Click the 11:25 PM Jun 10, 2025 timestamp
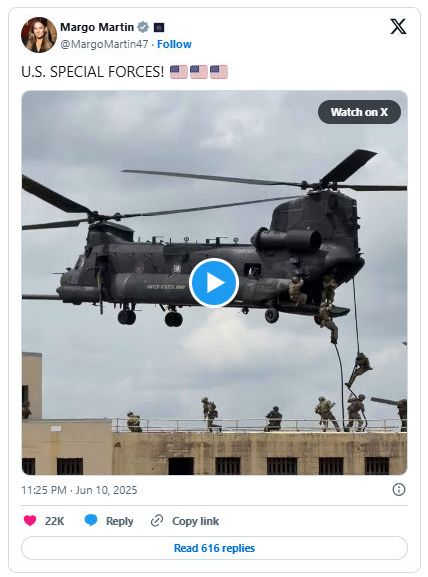 click(x=79, y=490)
